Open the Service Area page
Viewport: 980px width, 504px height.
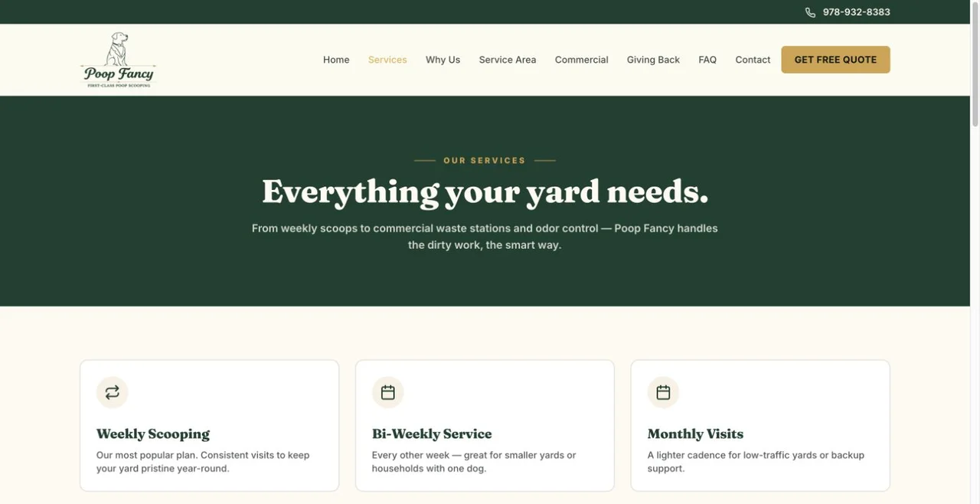pyautogui.click(x=508, y=60)
